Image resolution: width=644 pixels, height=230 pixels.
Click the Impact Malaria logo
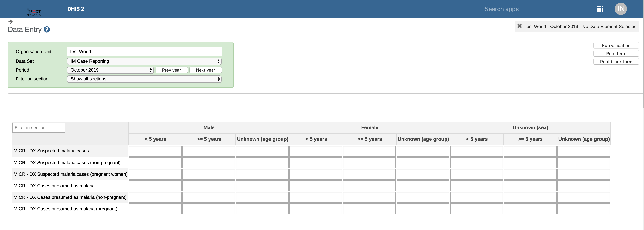[x=34, y=13]
